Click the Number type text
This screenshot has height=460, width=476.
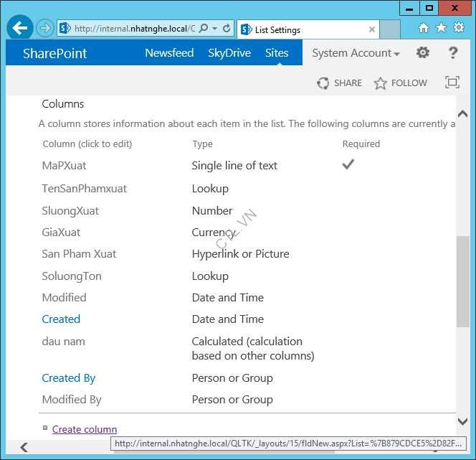(212, 211)
